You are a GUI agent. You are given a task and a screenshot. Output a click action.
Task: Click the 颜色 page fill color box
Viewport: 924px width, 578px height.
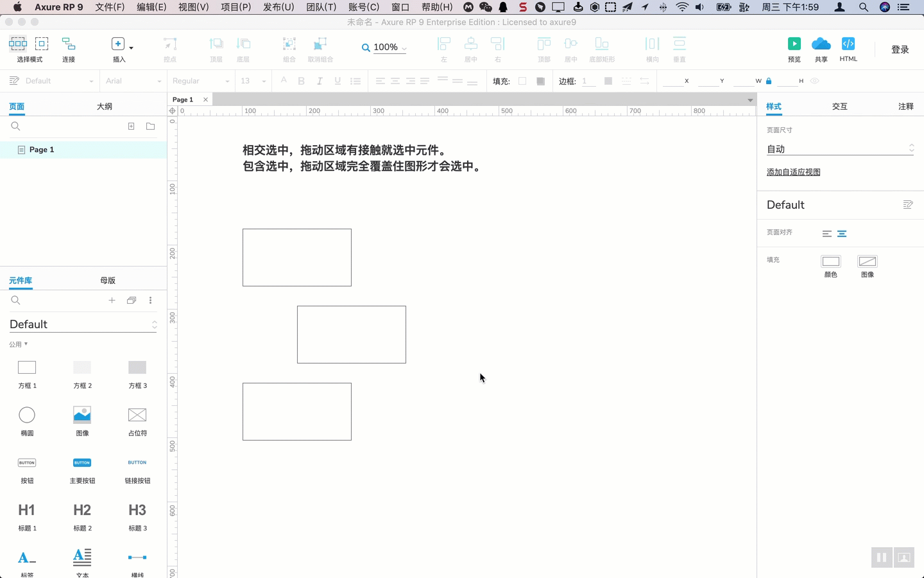click(x=831, y=261)
